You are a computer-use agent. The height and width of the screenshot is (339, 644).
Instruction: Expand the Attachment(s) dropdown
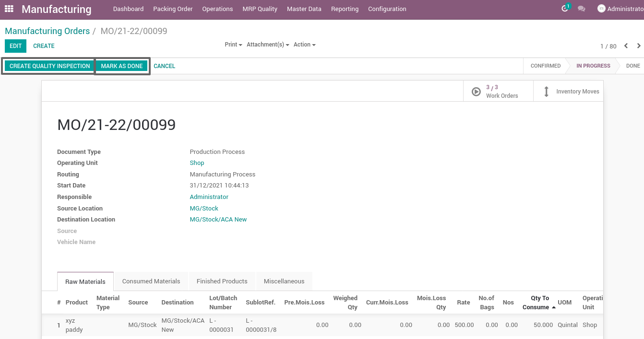click(268, 45)
